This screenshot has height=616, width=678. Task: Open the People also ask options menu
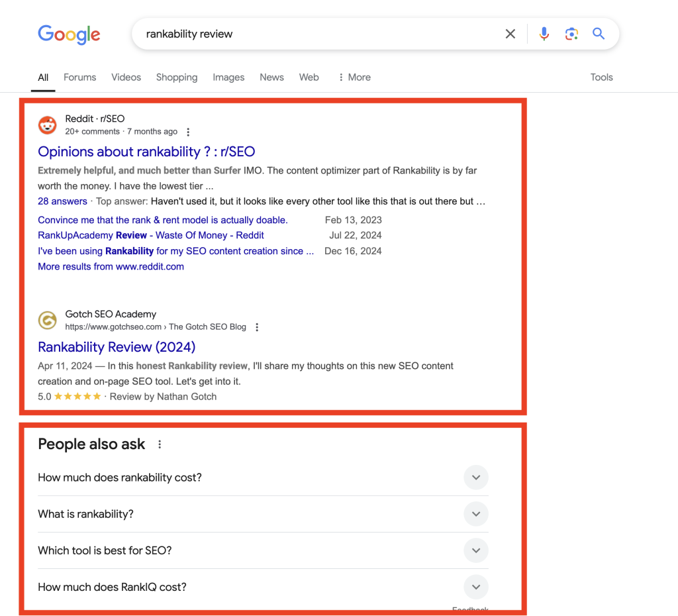[x=160, y=444]
